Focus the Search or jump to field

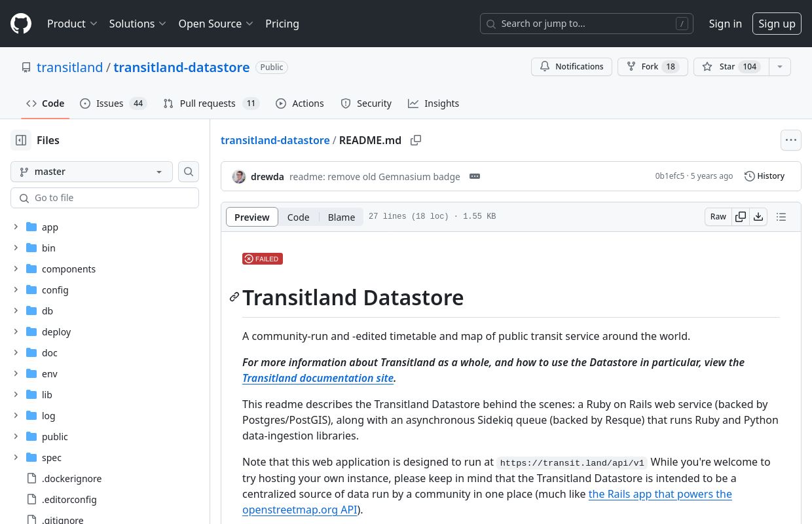coord(587,24)
